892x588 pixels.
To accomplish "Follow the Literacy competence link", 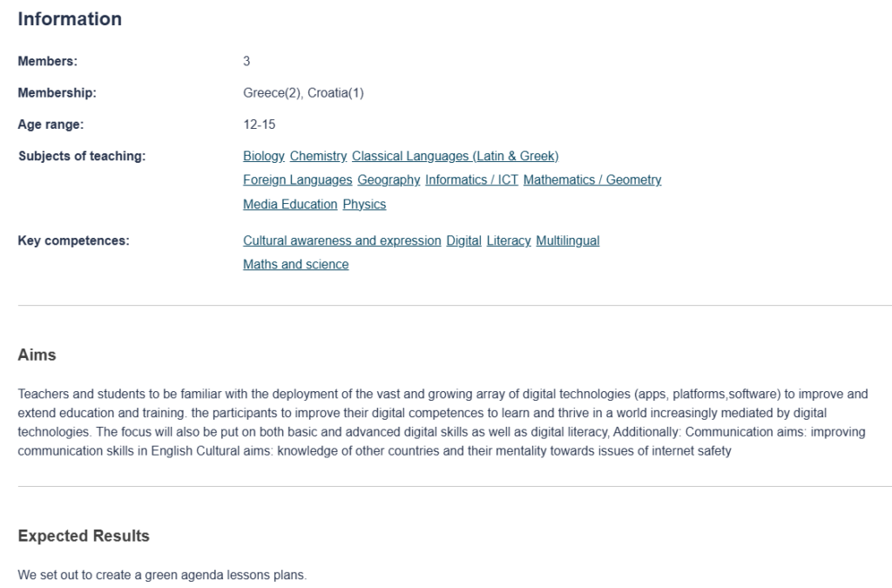I will click(x=509, y=241).
